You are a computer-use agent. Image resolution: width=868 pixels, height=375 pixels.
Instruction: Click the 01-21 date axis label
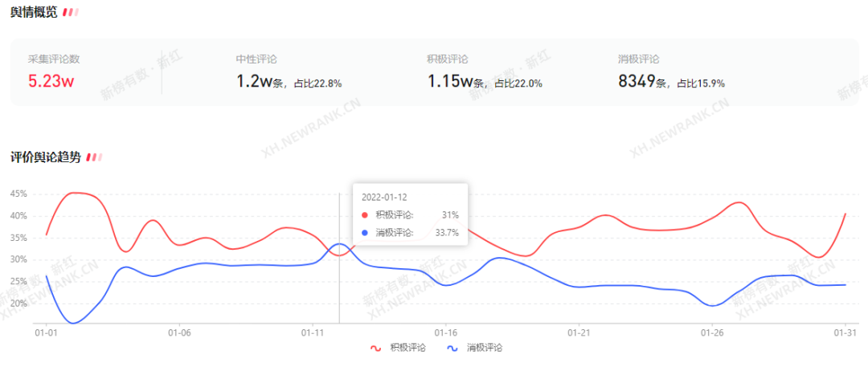578,333
